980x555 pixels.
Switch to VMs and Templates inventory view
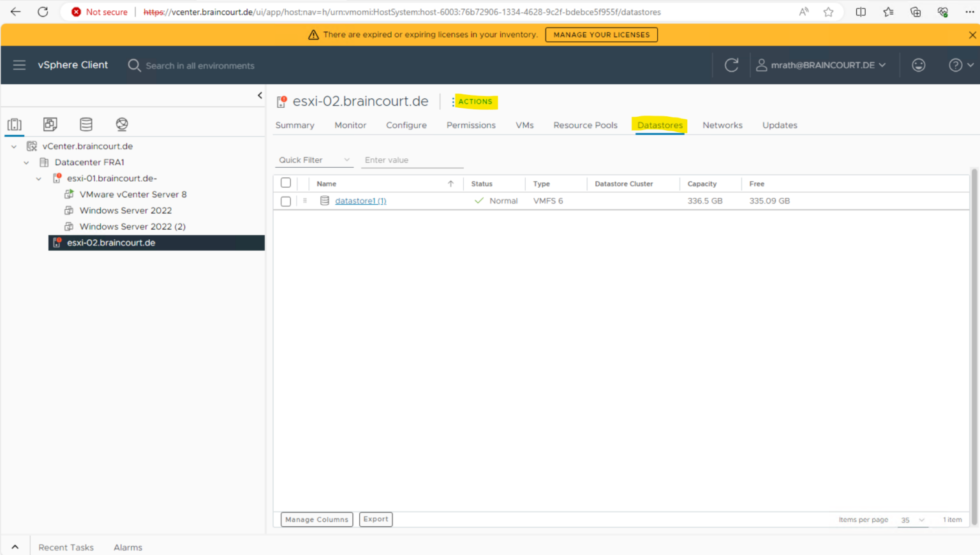[x=50, y=124]
